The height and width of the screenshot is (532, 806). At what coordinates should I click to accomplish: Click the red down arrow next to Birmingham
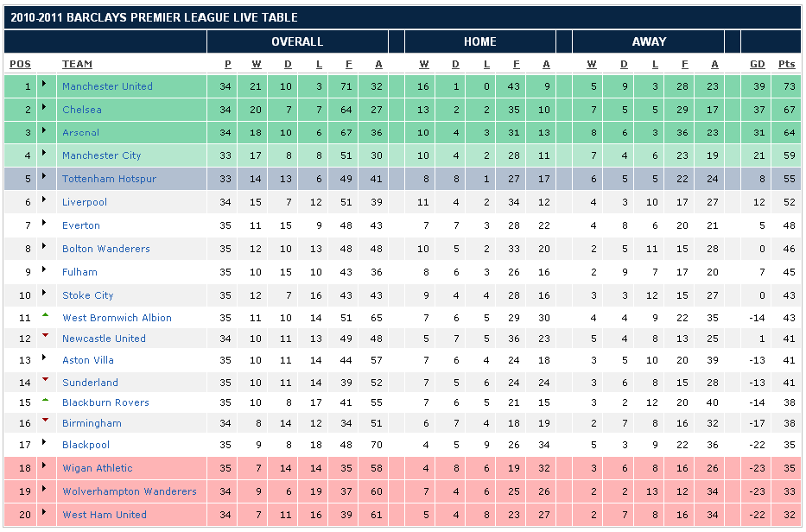(44, 421)
